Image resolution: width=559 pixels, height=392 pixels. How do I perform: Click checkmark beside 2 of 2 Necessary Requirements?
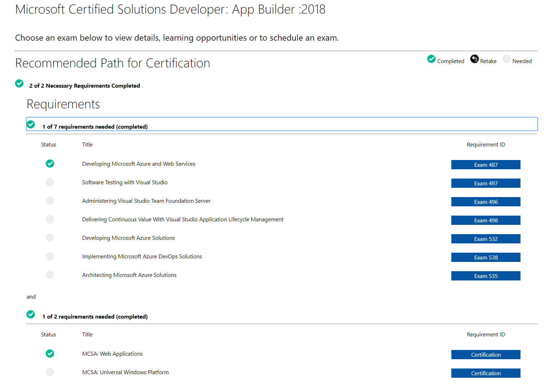point(19,83)
